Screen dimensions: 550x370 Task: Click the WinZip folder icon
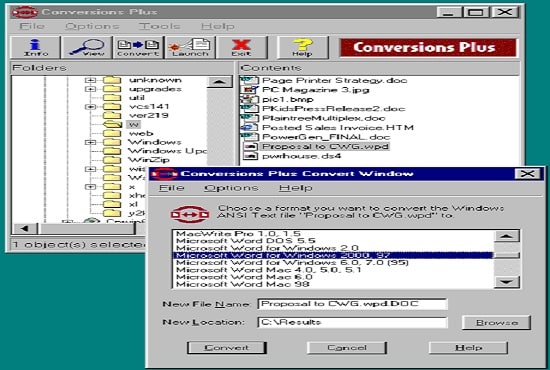112,160
